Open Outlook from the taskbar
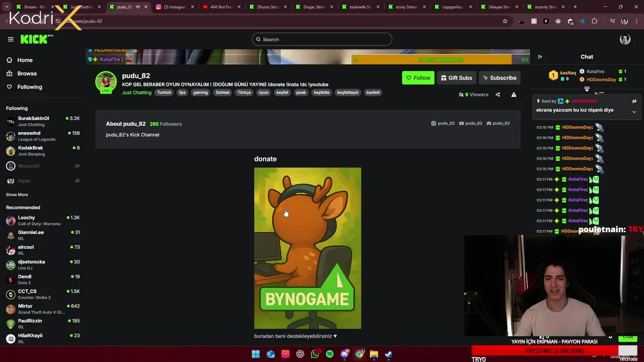The width and height of the screenshot is (644, 362). click(x=271, y=354)
